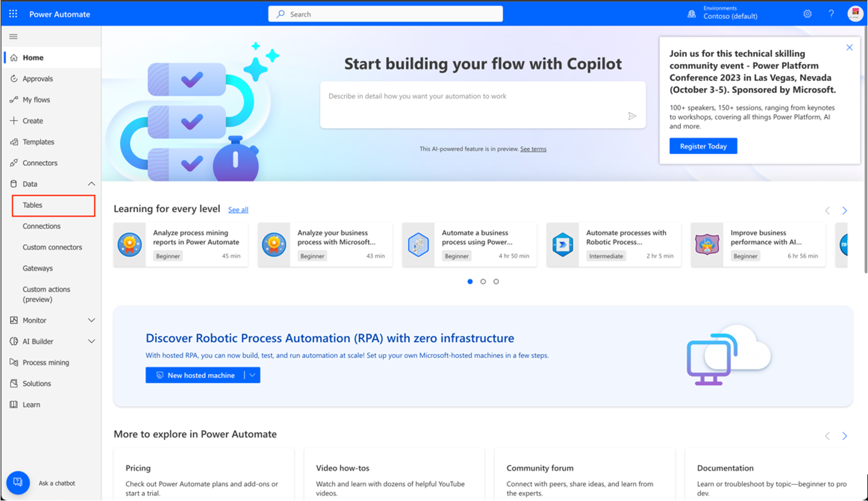The image size is (868, 501).
Task: Close the Power Platform Conference banner
Action: point(849,48)
